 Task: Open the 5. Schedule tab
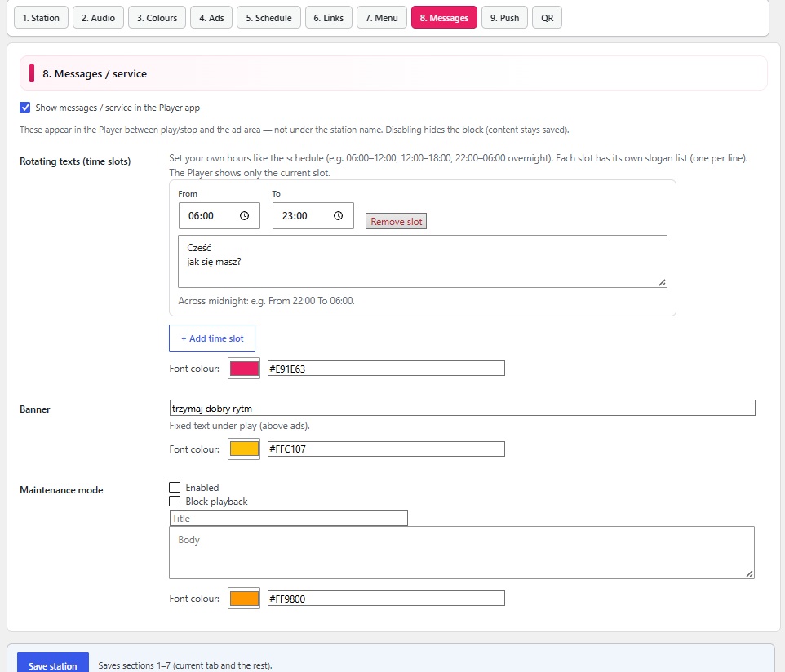pyautogui.click(x=268, y=18)
